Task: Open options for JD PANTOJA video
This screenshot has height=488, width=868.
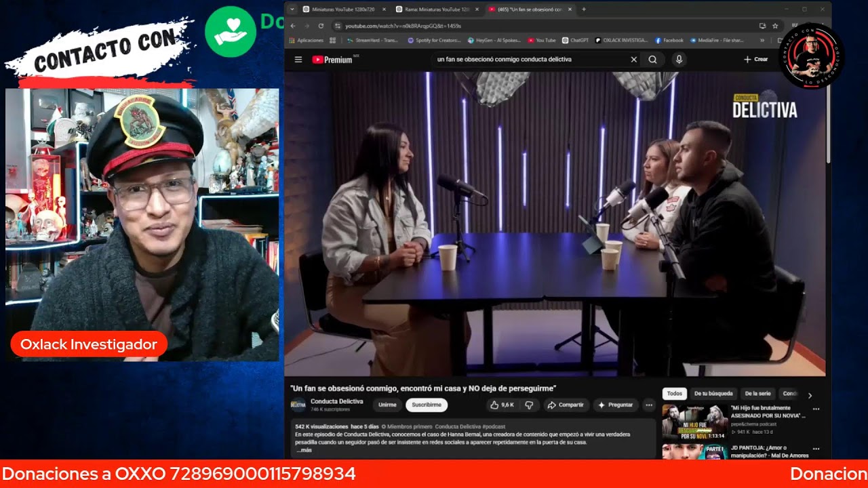Action: (816, 449)
